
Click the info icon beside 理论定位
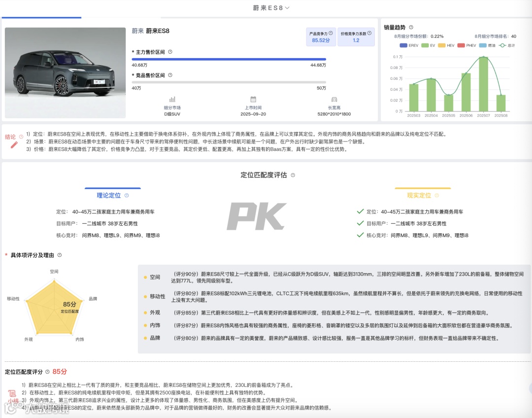(x=127, y=195)
